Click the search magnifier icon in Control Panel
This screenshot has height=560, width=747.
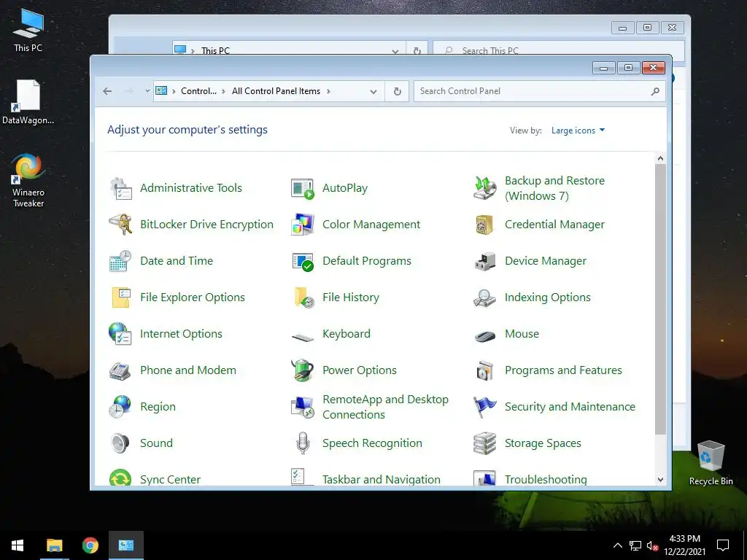pos(656,91)
